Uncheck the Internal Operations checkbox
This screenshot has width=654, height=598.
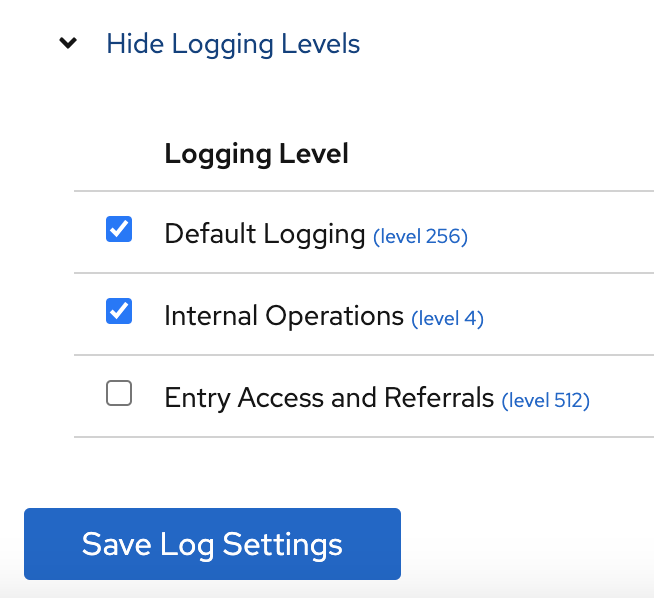[x=119, y=313]
